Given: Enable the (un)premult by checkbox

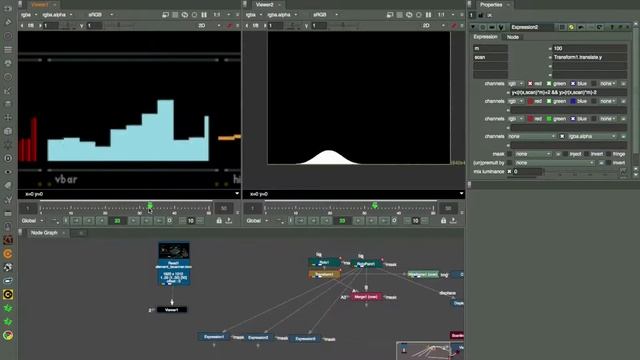Looking at the screenshot, I should [x=509, y=163].
